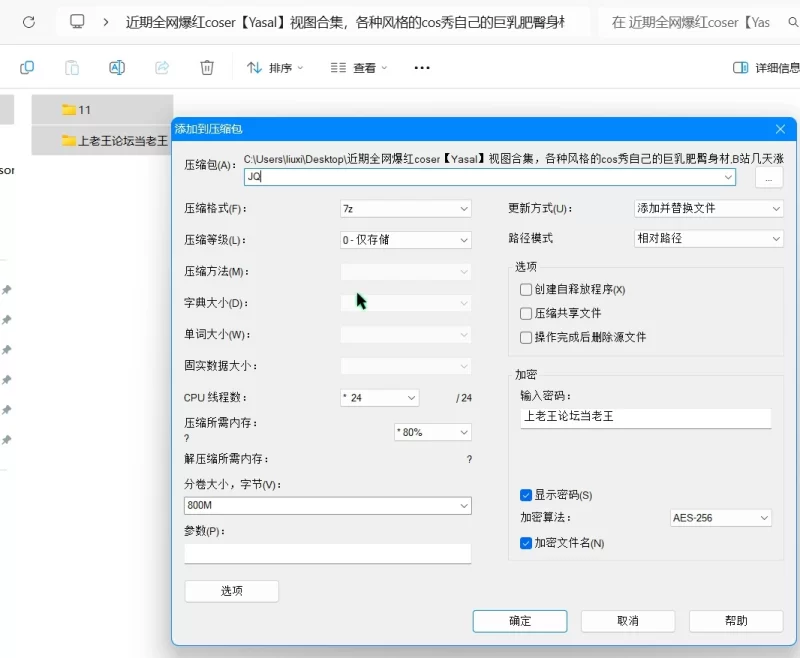This screenshot has width=800, height=658.
Task: Select the folder named 11
Action: point(102,110)
